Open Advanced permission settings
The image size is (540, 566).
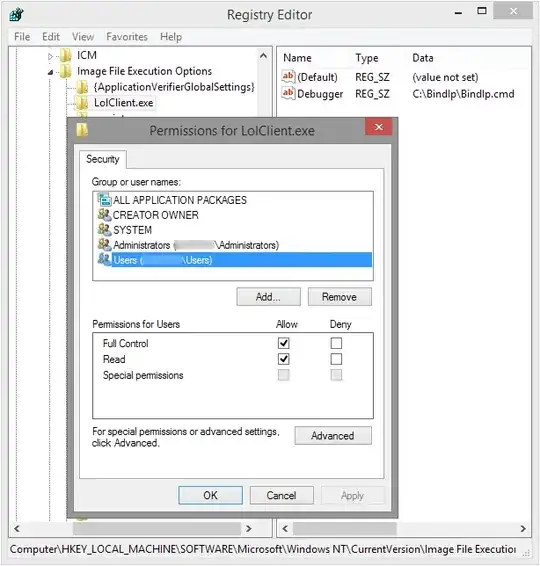coord(333,436)
